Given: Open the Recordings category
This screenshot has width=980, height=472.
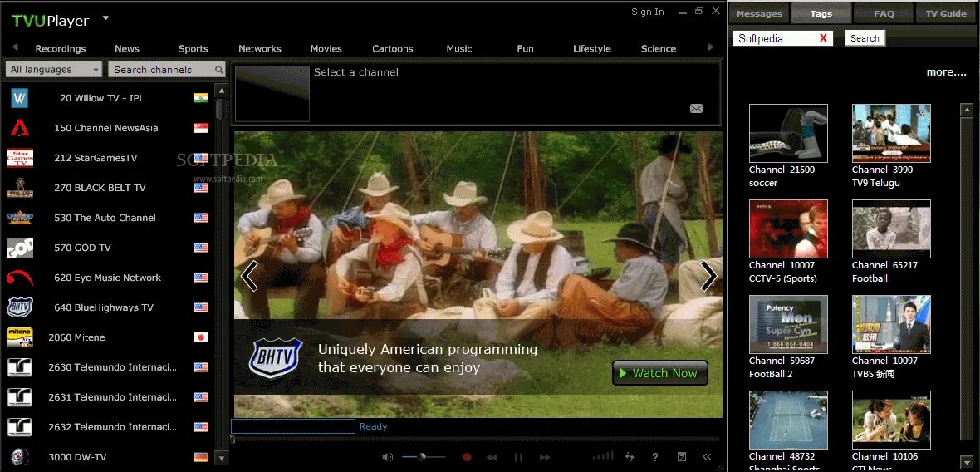Looking at the screenshot, I should pos(61,49).
